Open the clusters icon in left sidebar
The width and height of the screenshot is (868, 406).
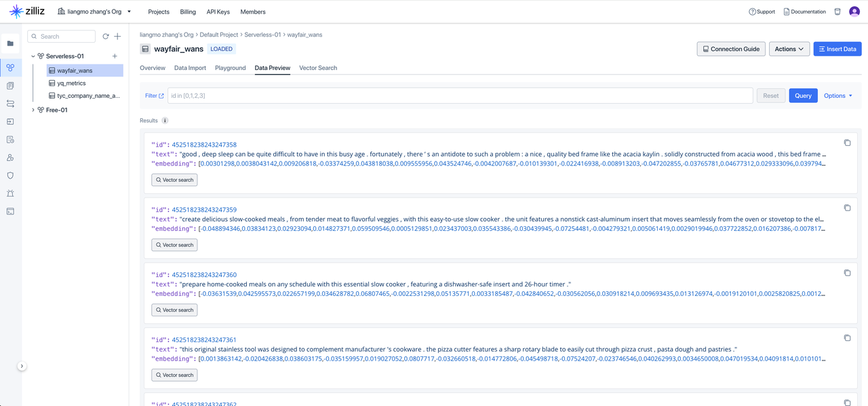tap(10, 68)
